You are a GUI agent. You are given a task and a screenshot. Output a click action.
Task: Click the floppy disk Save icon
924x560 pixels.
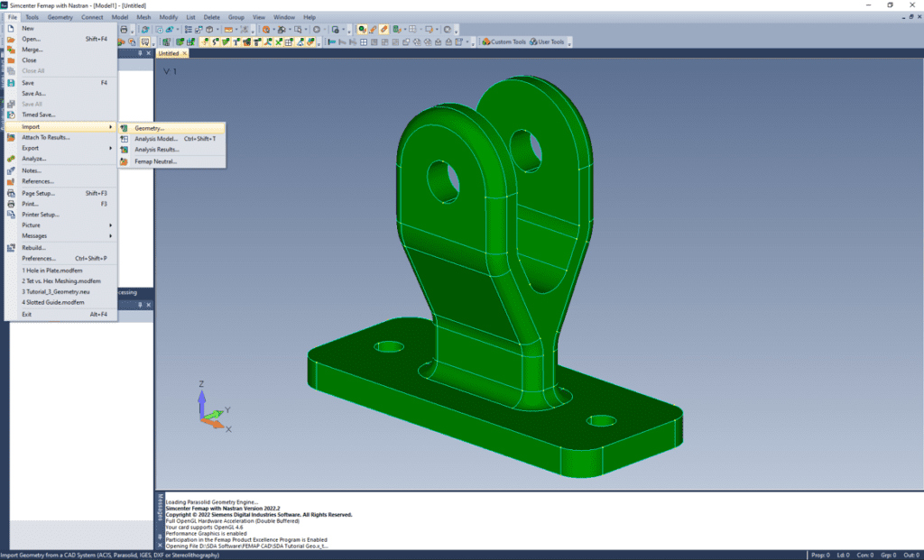11,83
